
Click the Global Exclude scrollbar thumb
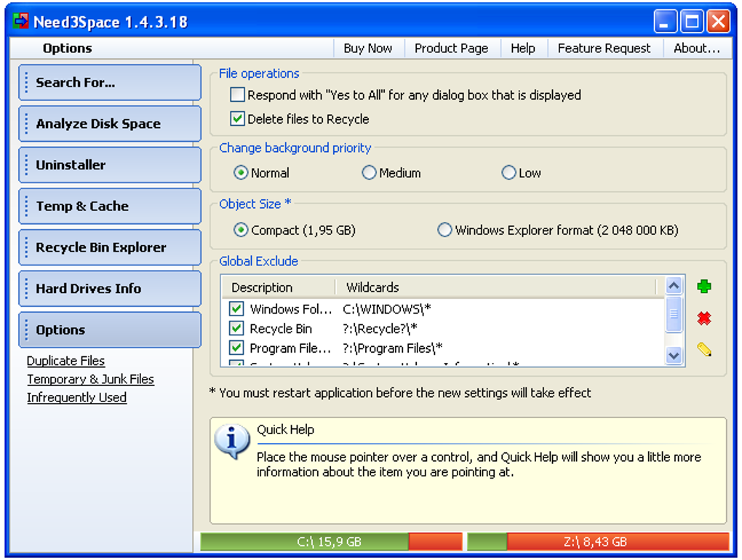(x=674, y=314)
